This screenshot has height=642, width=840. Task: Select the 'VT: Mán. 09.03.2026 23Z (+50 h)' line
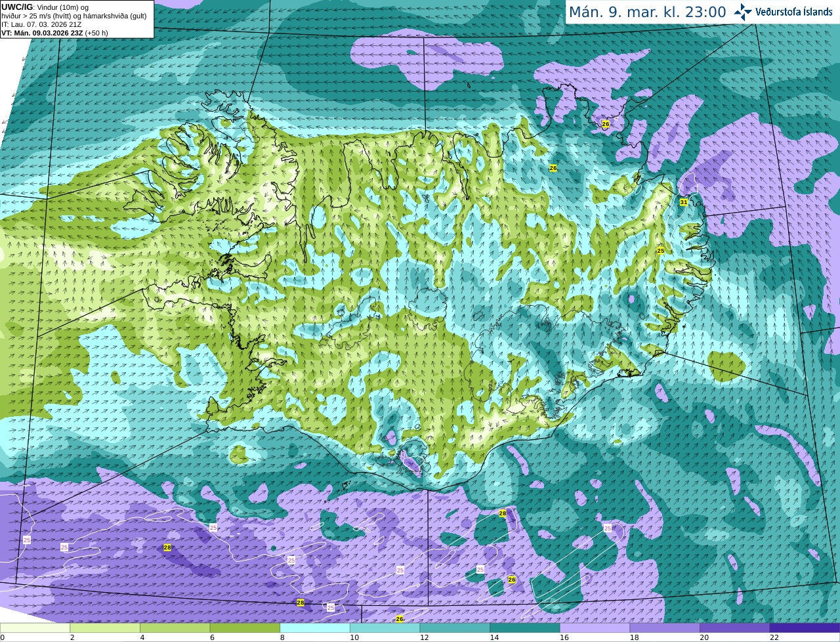[54, 33]
